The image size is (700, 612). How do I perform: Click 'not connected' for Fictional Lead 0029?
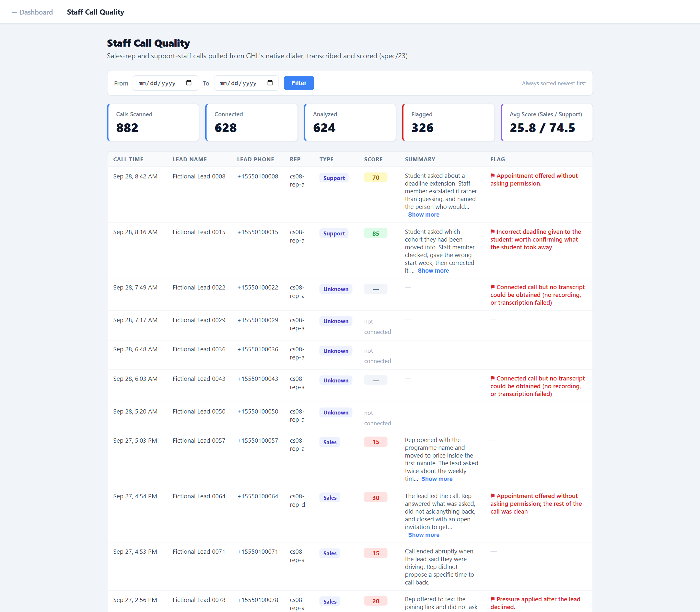tap(377, 326)
